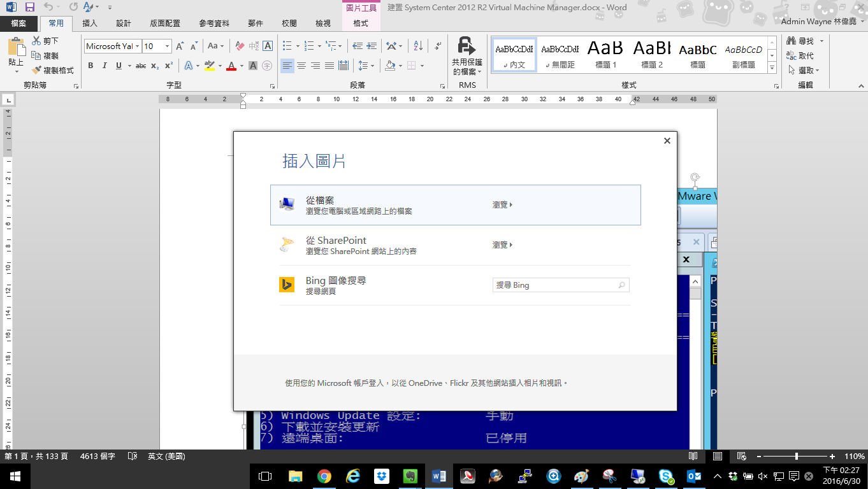Toggle subscript formatting
Image resolution: width=868 pixels, height=489 pixels.
coord(155,66)
